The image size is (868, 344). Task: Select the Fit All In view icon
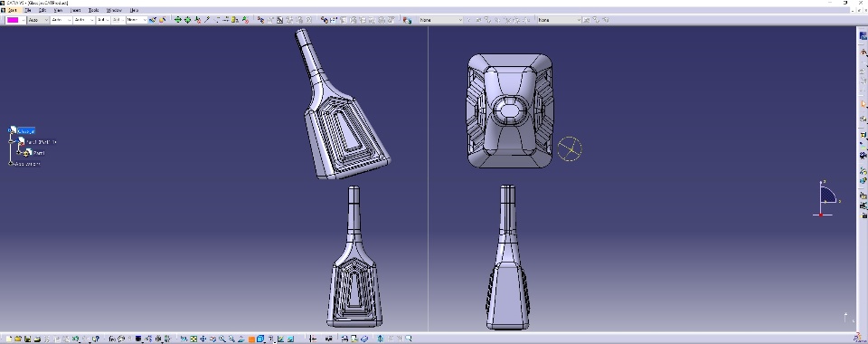[x=193, y=339]
